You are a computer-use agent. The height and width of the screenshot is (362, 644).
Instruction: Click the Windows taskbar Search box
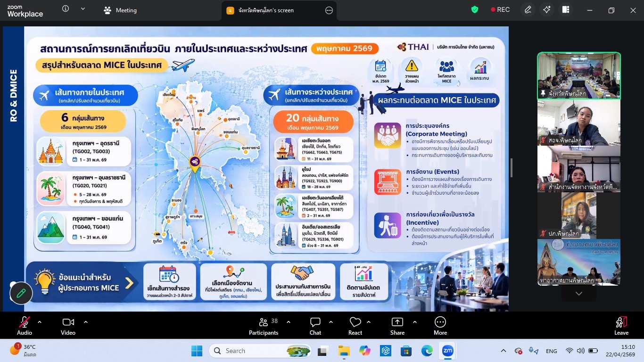click(261, 351)
